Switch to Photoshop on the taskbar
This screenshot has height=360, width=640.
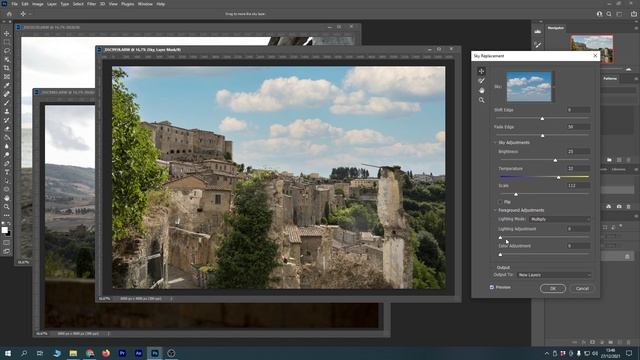(155, 353)
